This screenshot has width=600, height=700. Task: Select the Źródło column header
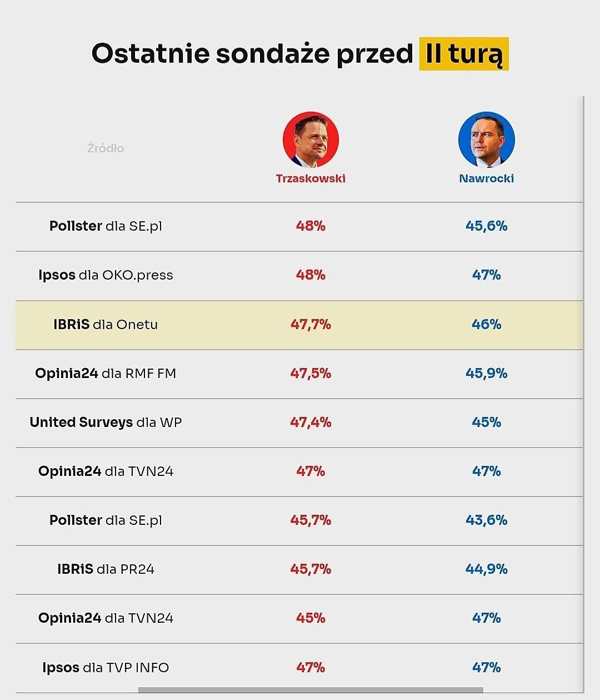[x=106, y=148]
